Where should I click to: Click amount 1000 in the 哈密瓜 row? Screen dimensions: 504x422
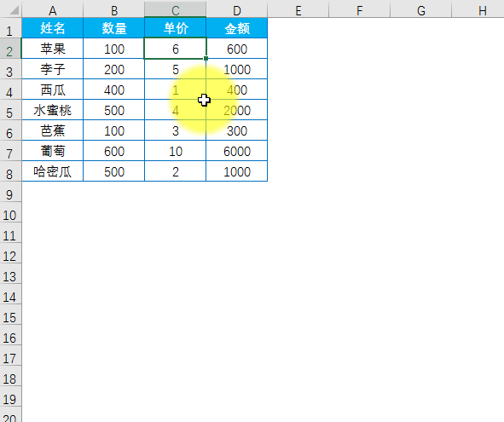click(236, 171)
